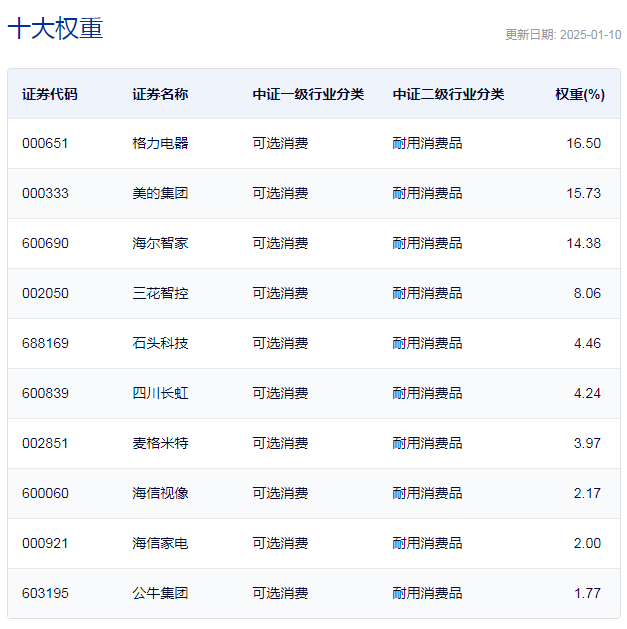Image resolution: width=627 pixels, height=629 pixels.
Task: Click 可选消费 in the 海信视像 row
Action: pyautogui.click(x=280, y=493)
